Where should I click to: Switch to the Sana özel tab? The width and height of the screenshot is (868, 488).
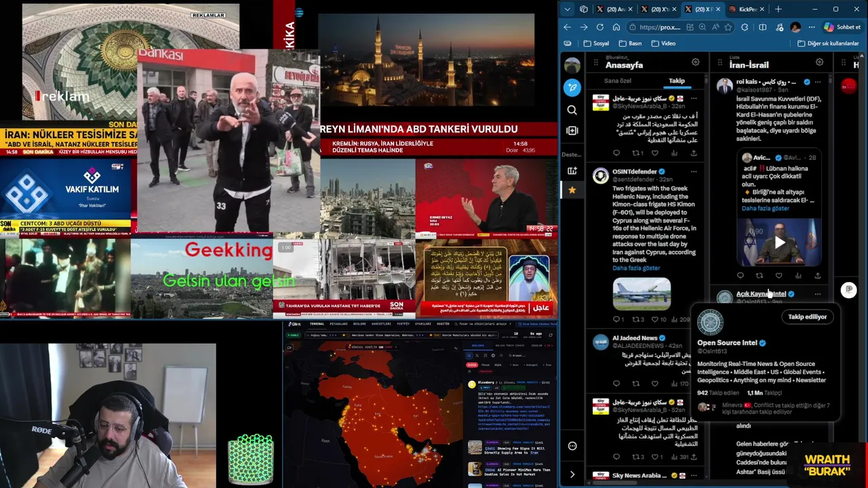pos(618,81)
